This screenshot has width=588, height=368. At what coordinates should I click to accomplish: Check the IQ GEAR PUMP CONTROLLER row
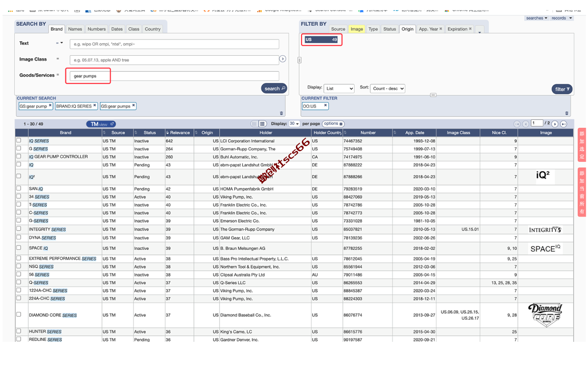pos(19,156)
